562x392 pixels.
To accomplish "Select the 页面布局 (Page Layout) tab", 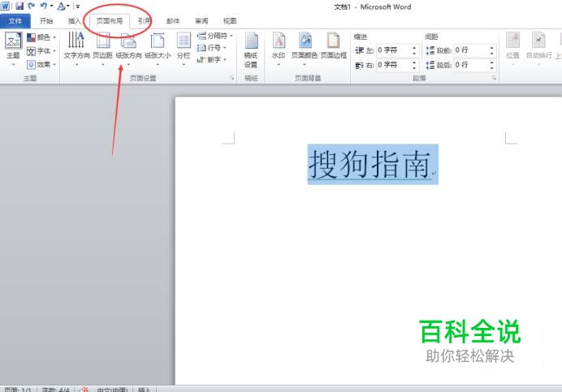I will 110,21.
